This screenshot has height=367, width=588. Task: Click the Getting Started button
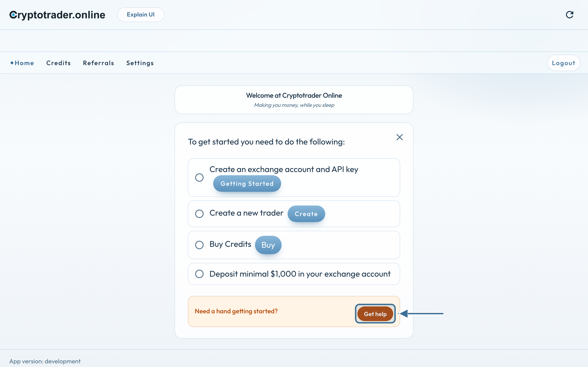click(x=247, y=183)
